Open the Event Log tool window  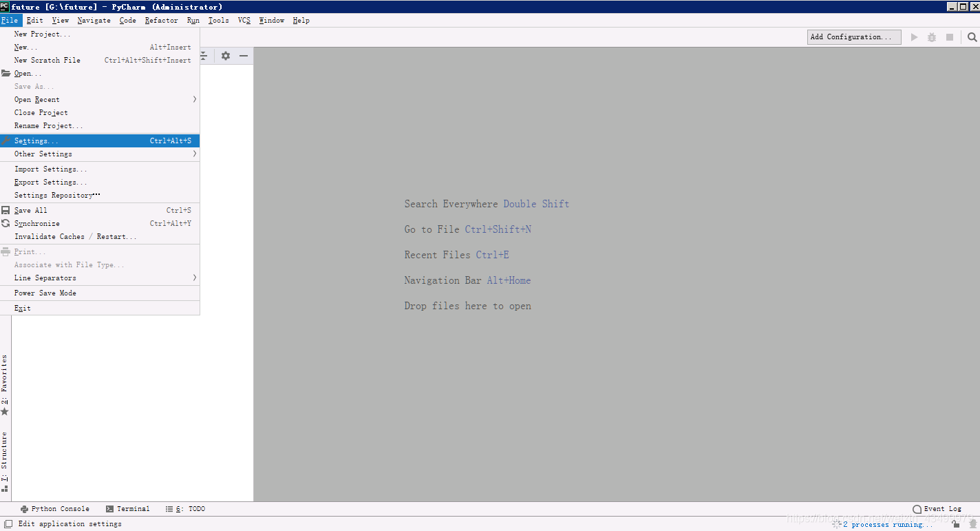937,509
